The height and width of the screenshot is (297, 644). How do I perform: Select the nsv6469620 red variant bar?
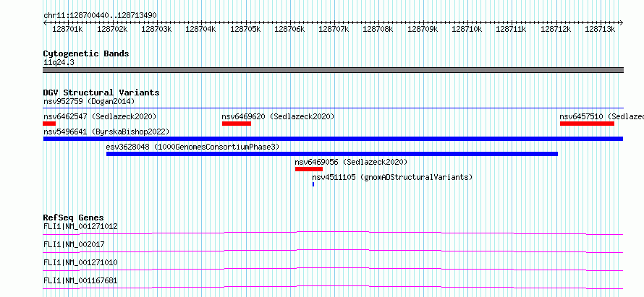[x=237, y=124]
